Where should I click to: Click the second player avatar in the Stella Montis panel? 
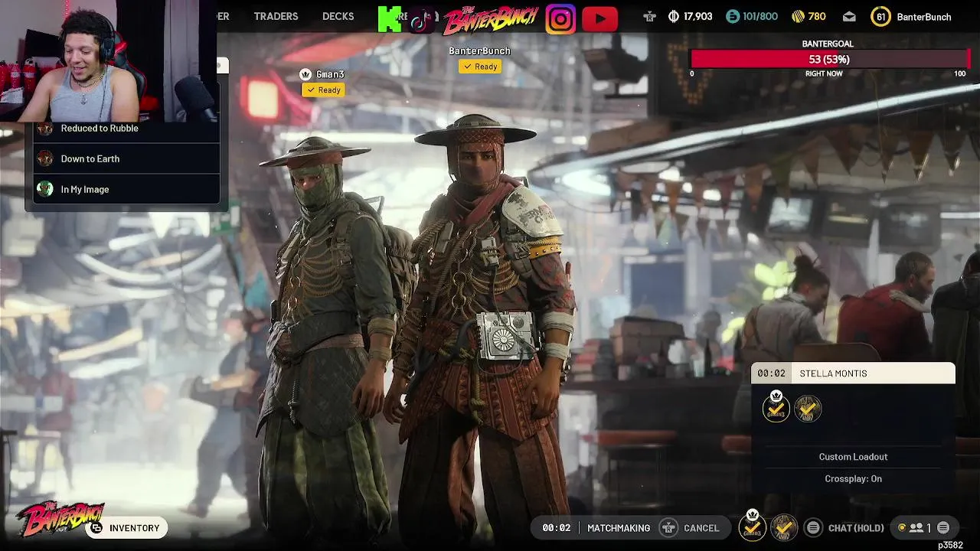click(808, 409)
